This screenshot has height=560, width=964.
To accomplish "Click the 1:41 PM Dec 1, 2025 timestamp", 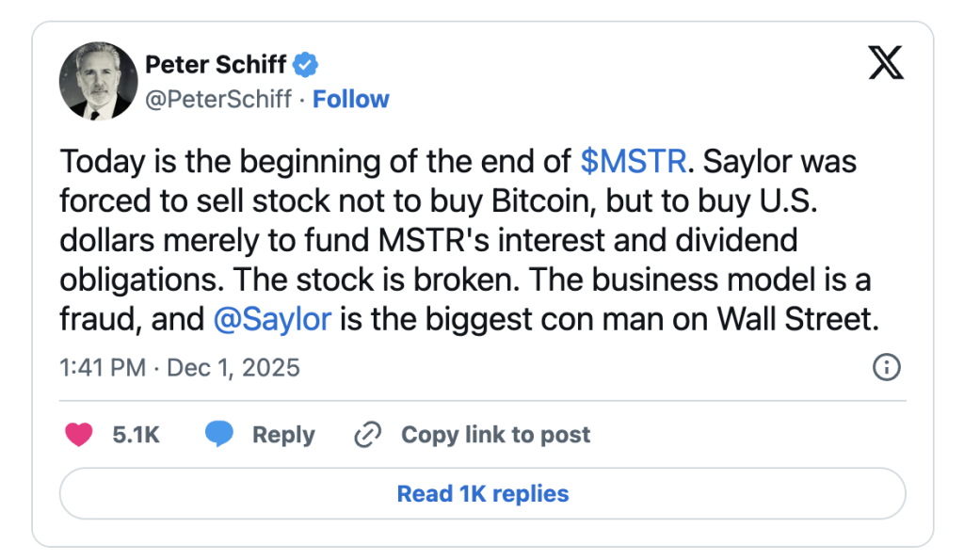I will 180,367.
